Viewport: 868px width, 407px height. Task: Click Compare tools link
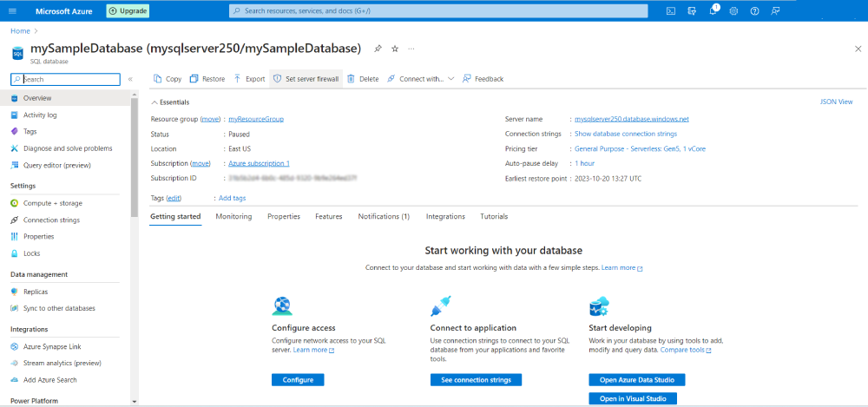[686, 350]
